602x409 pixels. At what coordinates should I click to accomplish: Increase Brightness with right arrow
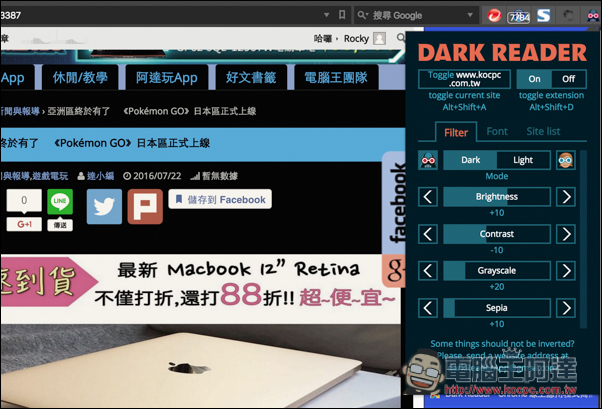(566, 197)
